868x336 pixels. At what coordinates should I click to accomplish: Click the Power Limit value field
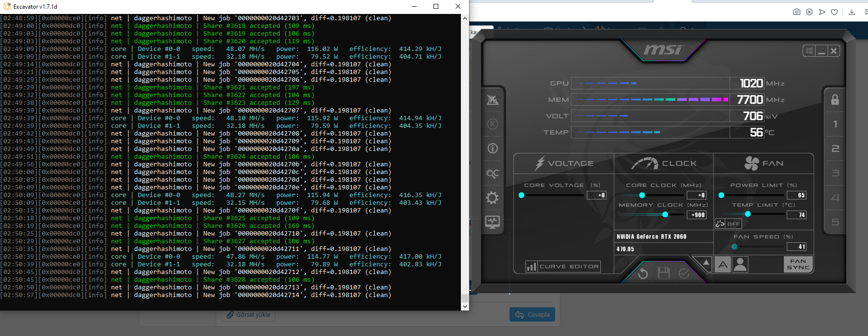tap(796, 195)
